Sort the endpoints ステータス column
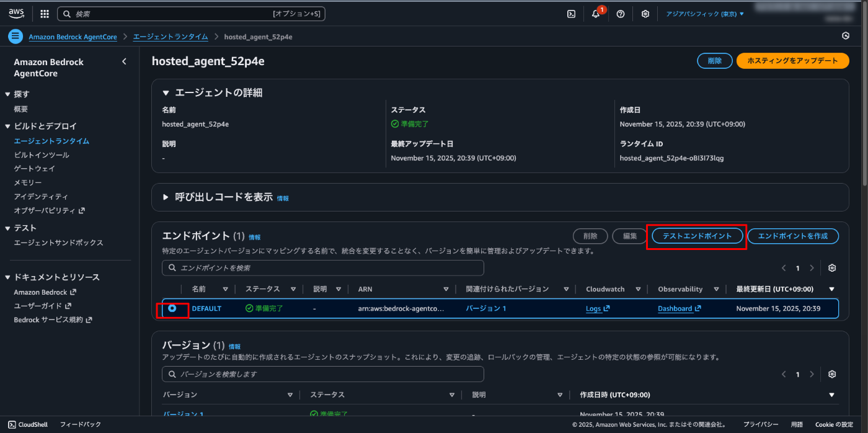The height and width of the screenshot is (433, 868). (292, 289)
